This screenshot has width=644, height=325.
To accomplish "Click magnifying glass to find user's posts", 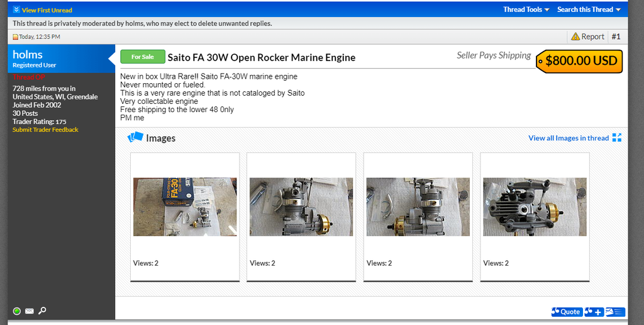I will point(42,311).
